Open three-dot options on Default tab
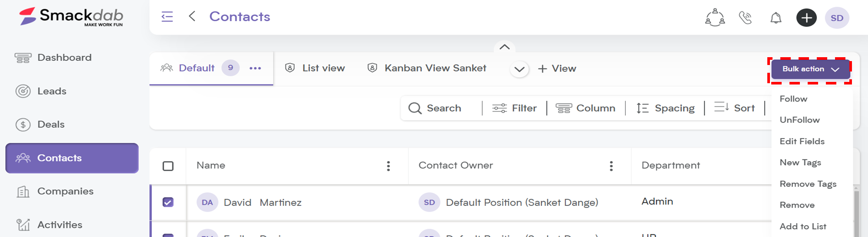 click(255, 68)
